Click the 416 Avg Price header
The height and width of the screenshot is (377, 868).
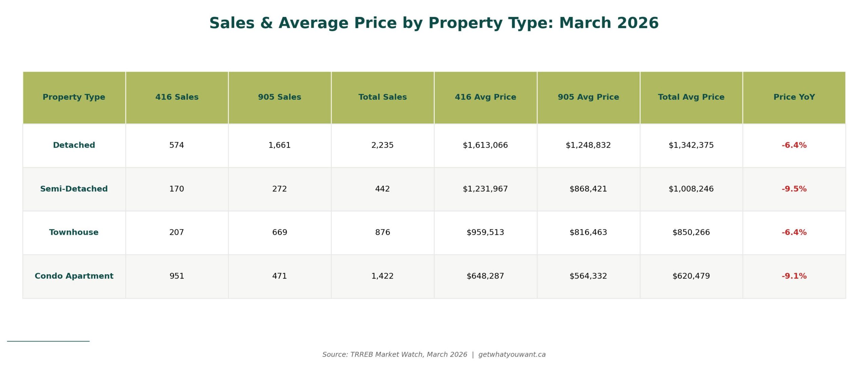tap(485, 97)
